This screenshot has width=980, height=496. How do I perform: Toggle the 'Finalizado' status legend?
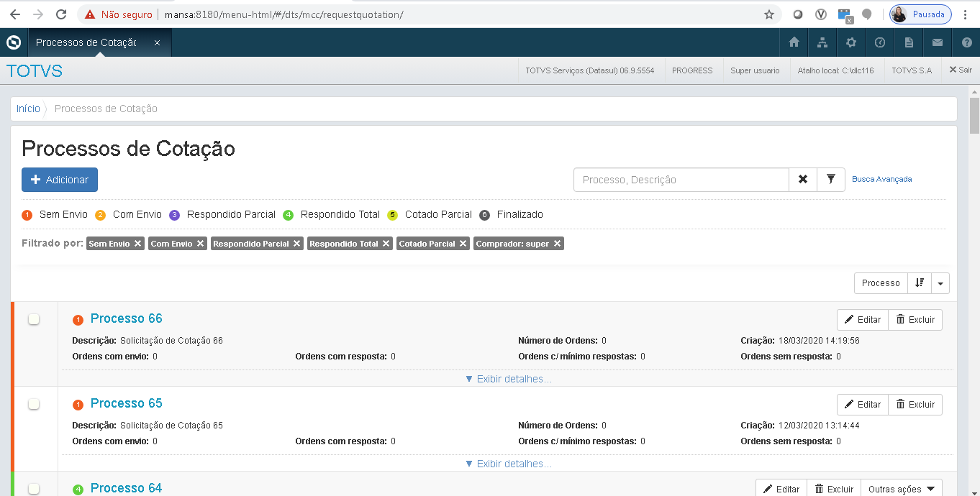512,214
